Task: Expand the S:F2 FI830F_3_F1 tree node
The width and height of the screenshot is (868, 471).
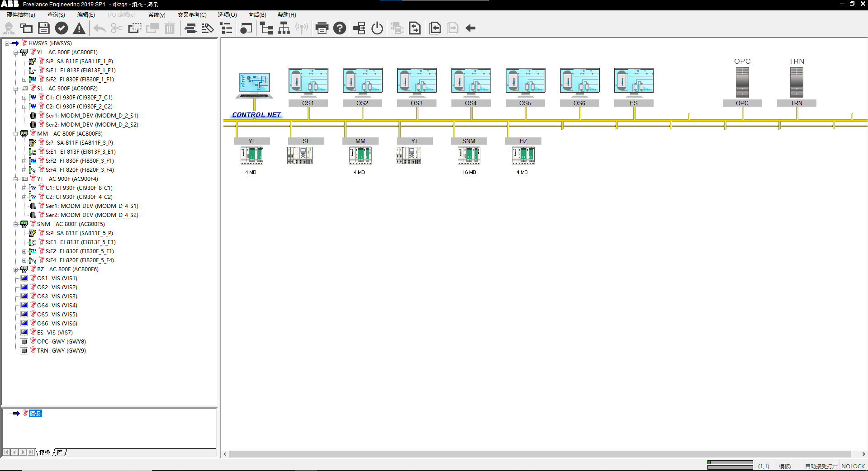Action: (x=24, y=161)
